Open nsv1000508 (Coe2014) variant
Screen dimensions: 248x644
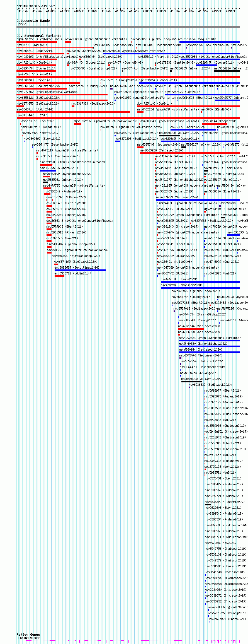pyautogui.click(x=33, y=80)
